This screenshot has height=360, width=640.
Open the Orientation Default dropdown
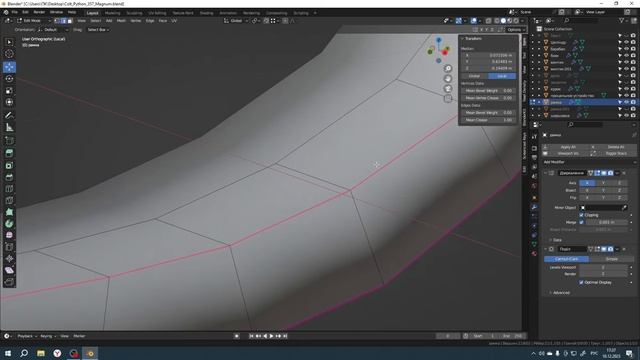(52, 30)
